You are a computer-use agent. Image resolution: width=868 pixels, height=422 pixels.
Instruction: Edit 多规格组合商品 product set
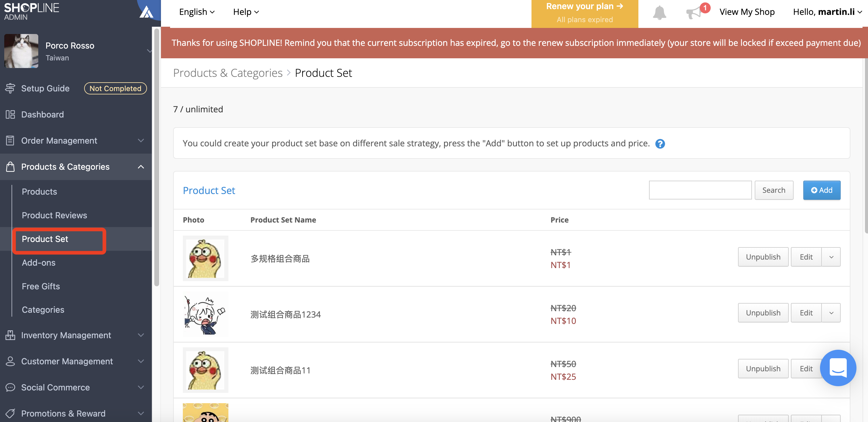806,257
